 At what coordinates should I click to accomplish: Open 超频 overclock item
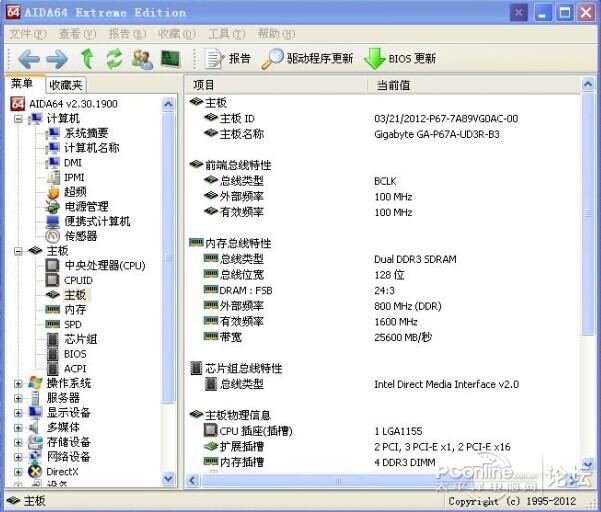(75, 192)
